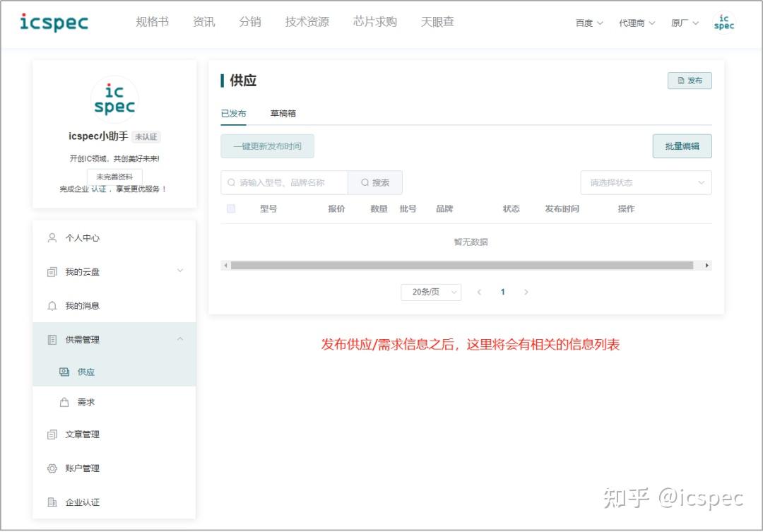Open the 20条/页 page size dropdown

[x=431, y=292]
